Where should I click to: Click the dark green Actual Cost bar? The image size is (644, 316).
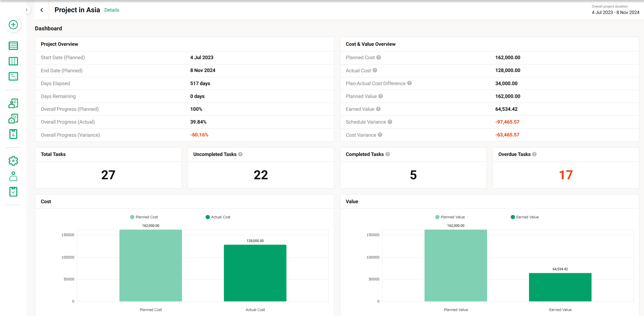click(x=255, y=273)
